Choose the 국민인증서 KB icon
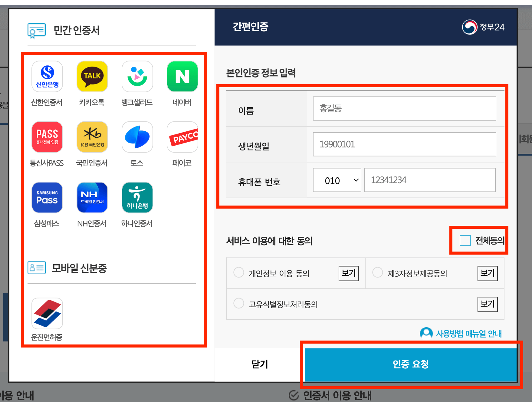The width and height of the screenshot is (532, 402). (x=92, y=137)
